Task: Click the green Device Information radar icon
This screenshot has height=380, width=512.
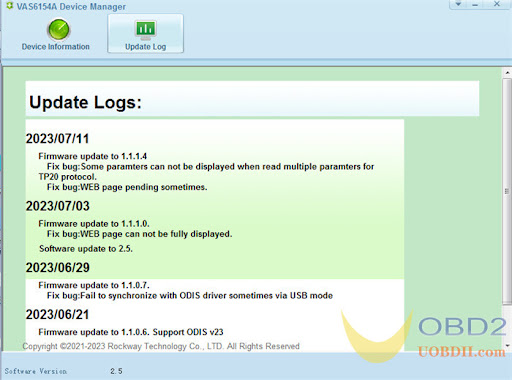Action: (x=59, y=29)
